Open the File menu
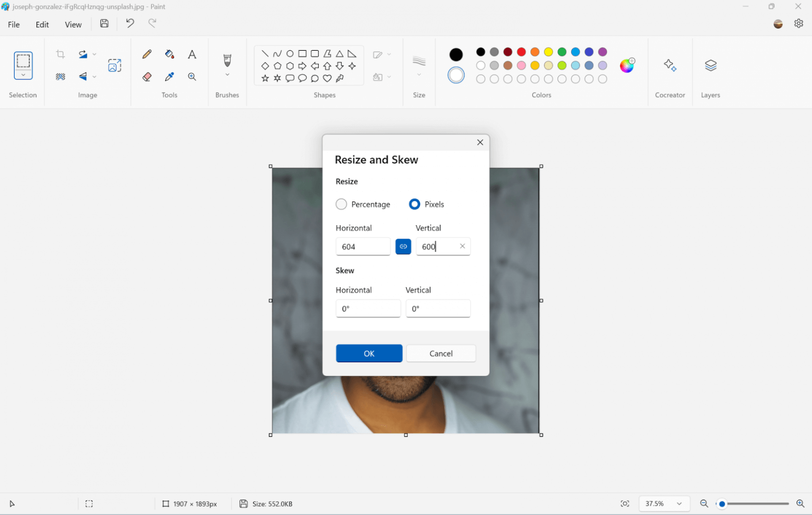Screen dimensions: 812x515 pos(14,24)
